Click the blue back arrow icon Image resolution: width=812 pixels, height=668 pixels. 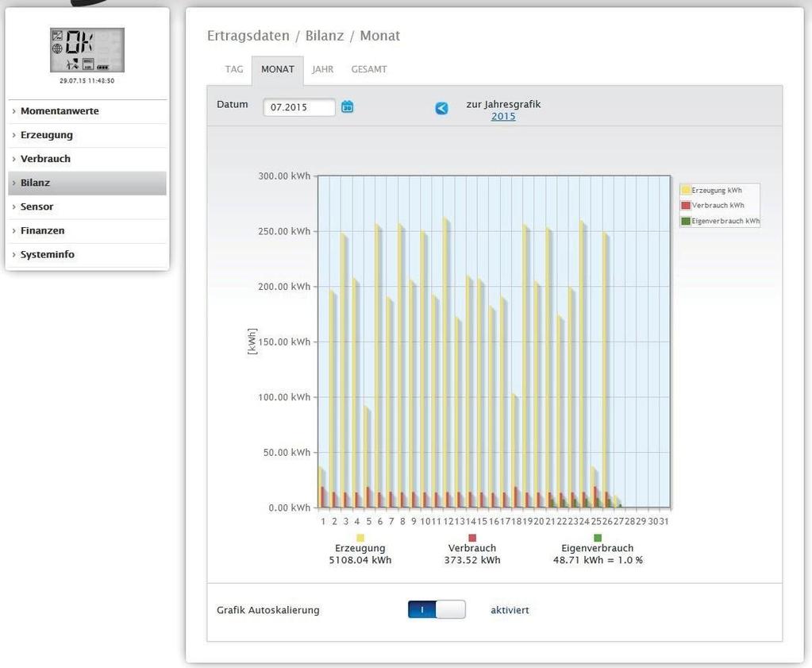442,108
